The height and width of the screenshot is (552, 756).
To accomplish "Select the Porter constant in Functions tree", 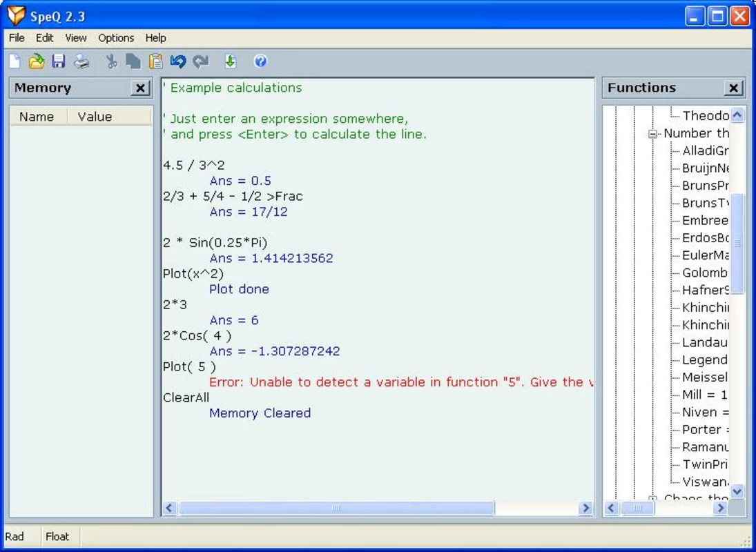I will tap(706, 430).
